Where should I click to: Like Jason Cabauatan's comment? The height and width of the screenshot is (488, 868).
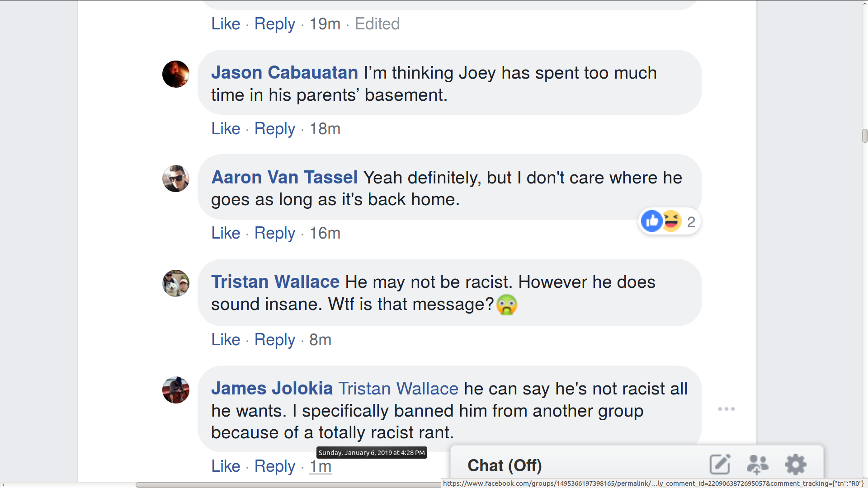226,129
